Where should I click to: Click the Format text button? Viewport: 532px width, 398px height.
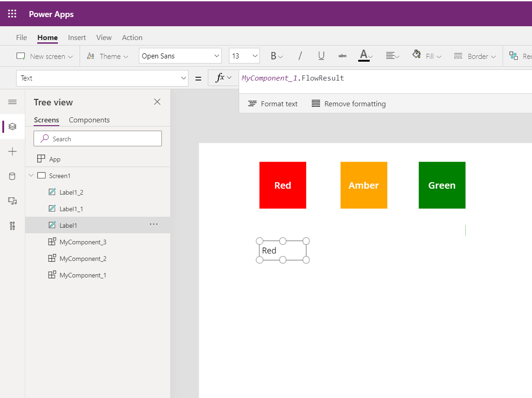[x=273, y=104]
